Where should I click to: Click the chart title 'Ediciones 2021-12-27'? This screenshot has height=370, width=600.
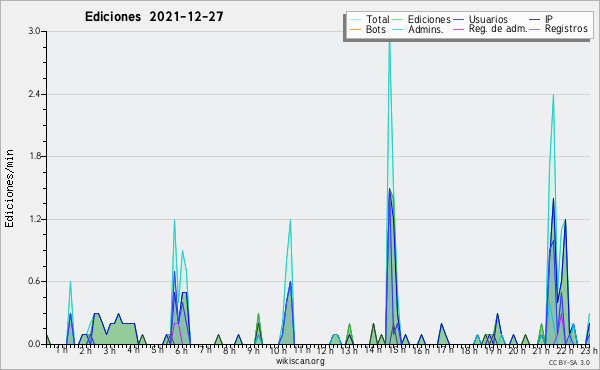[x=154, y=17]
